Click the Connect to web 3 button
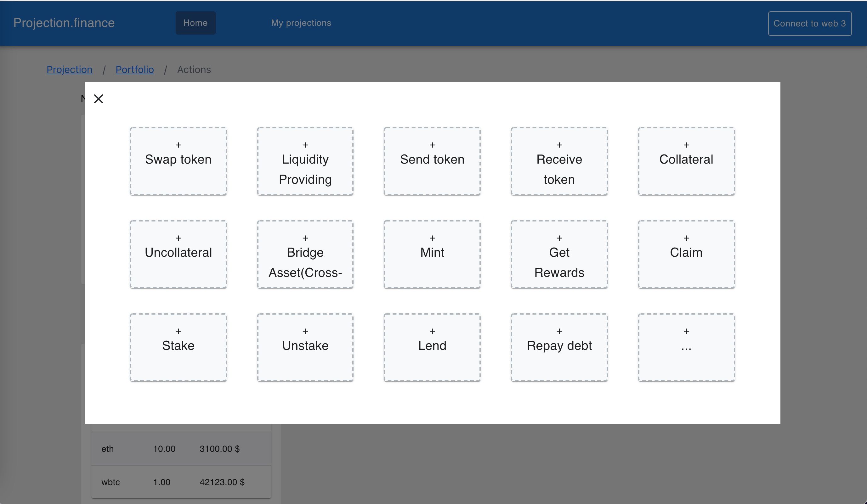 [810, 23]
